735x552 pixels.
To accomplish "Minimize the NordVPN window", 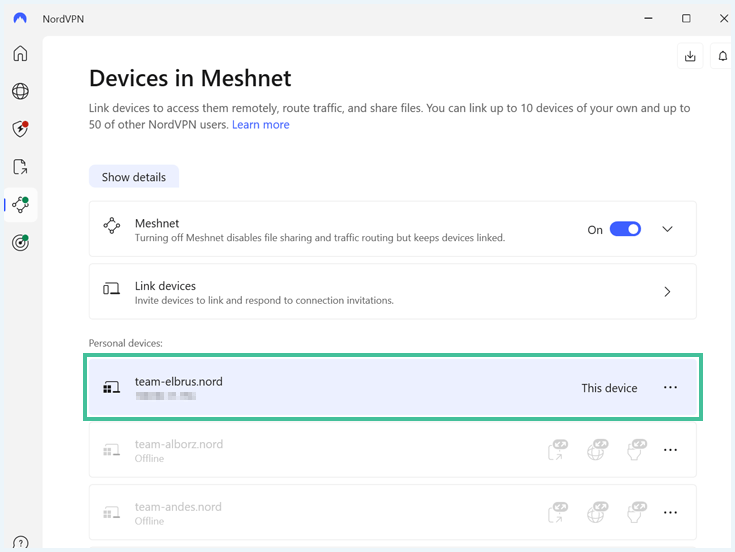I will [x=648, y=18].
